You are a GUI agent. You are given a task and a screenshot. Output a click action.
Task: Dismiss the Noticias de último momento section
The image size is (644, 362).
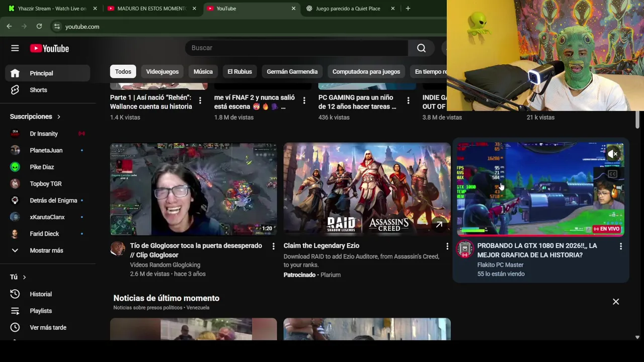click(616, 302)
